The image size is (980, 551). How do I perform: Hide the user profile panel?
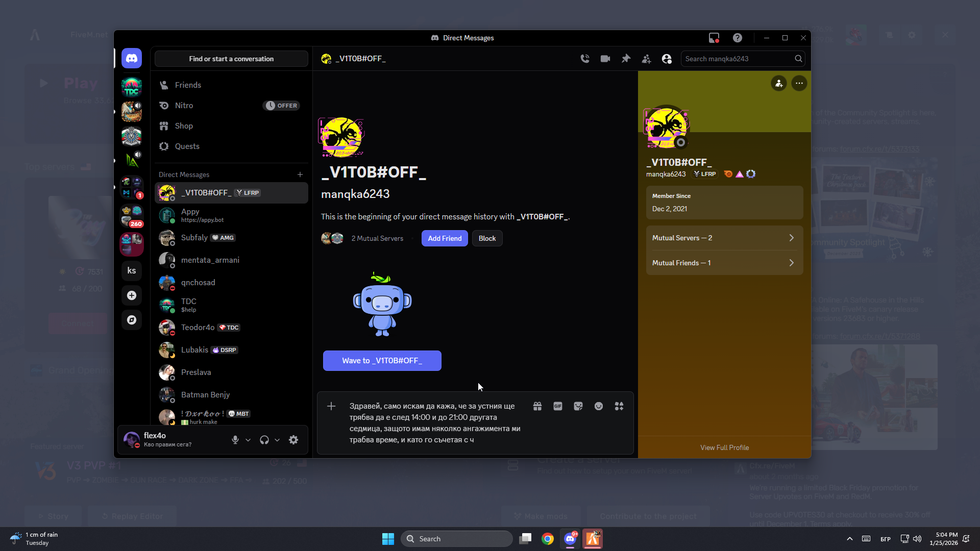[x=667, y=59]
